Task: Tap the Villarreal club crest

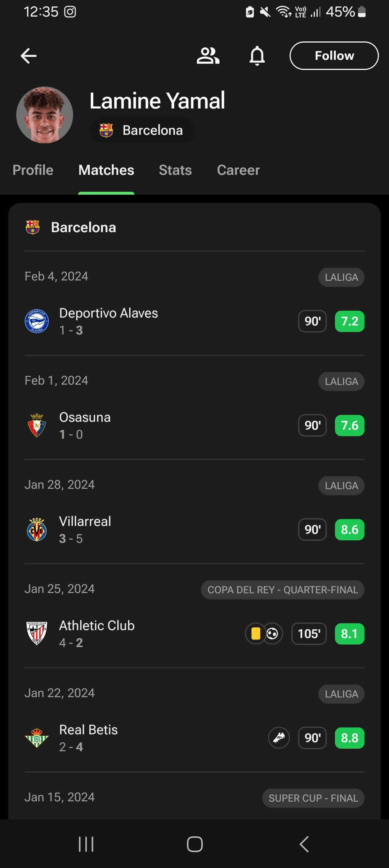Action: [x=37, y=530]
